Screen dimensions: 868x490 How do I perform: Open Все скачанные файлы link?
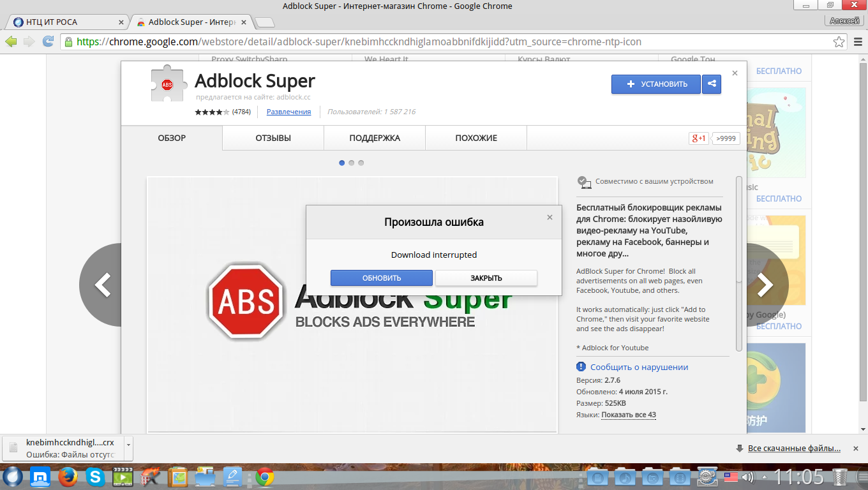[794, 449]
